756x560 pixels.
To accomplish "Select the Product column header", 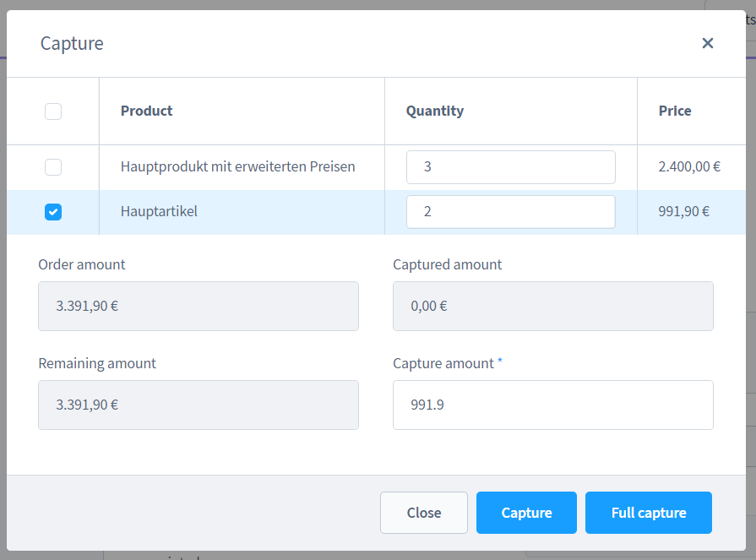I will 147,111.
